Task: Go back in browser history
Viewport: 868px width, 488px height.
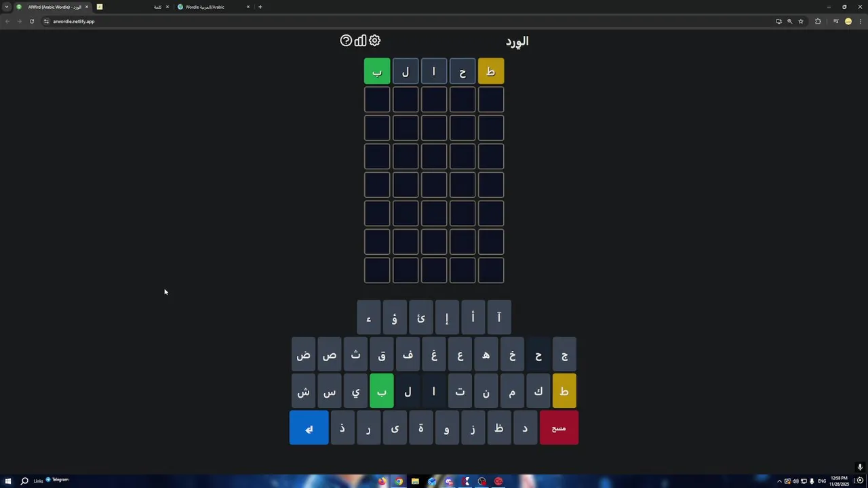Action: [x=7, y=21]
